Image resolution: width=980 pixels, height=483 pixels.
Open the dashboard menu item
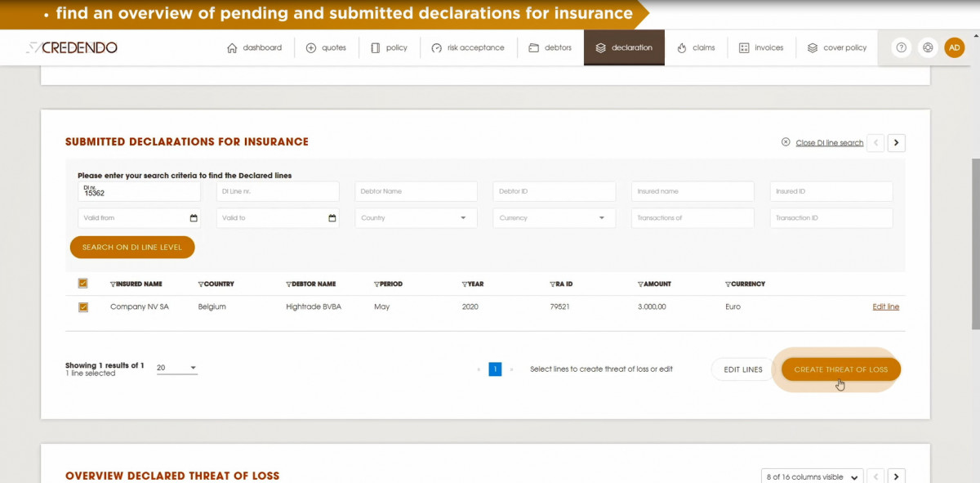pos(254,47)
